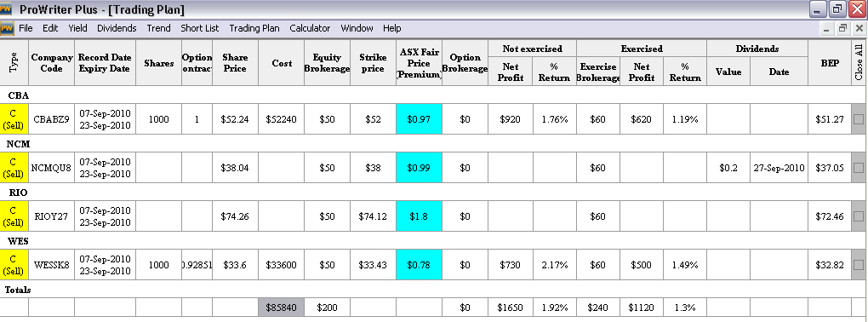868x322 pixels.
Task: Click the cyan $0.99 premium cell
Action: pyautogui.click(x=419, y=167)
